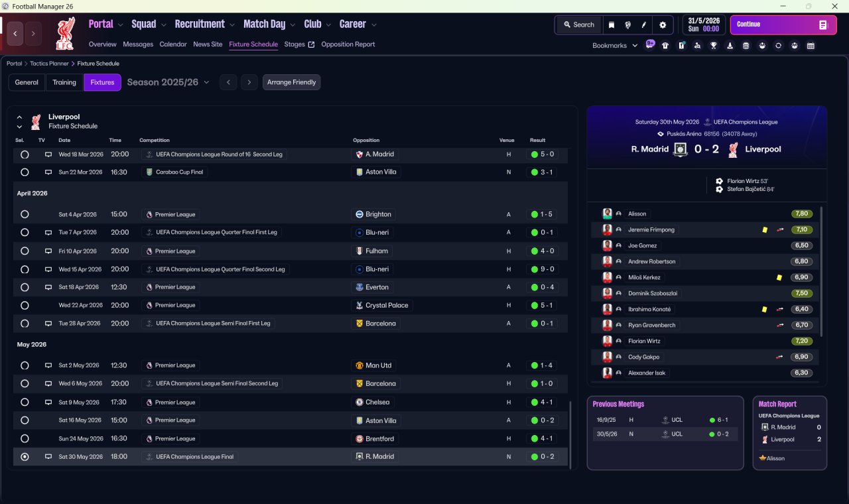Viewport: 849px width, 504px height.
Task: Click the Everton badge in opposition column
Action: 359,287
